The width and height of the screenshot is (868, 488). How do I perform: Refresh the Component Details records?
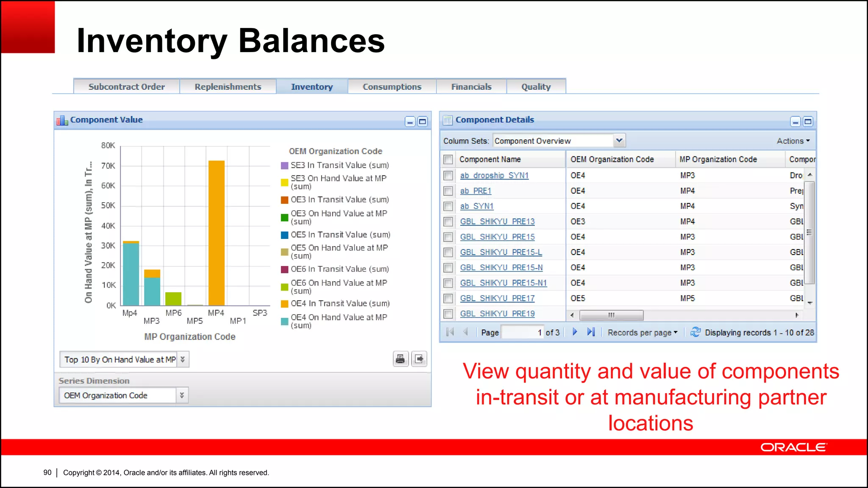[x=696, y=332]
